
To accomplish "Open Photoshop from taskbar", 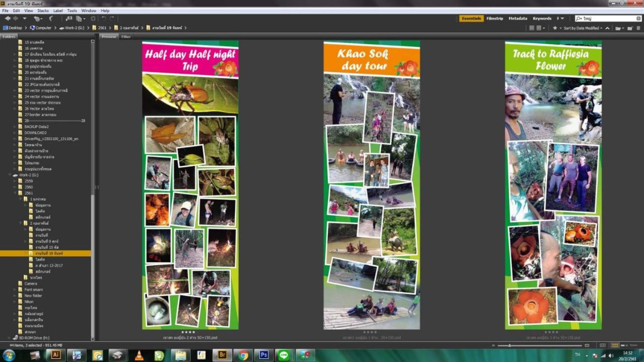I will coord(264,355).
